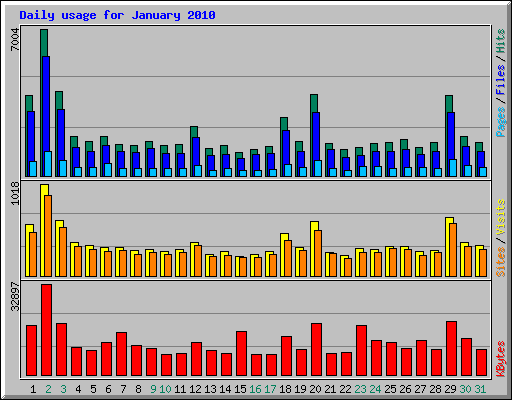Click the y-axis maximum label 7004
Image resolution: width=512 pixels, height=400 pixels.
(15, 40)
